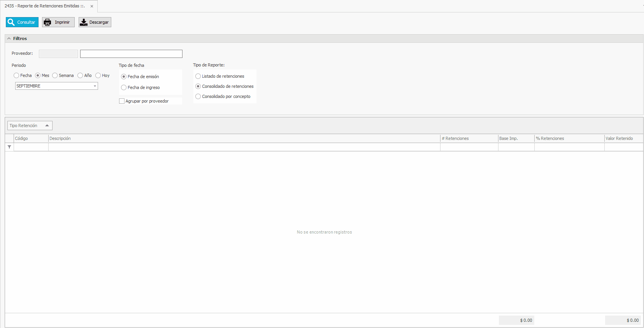This screenshot has width=644, height=328.
Task: Click the Valor Retenido column header
Action: pos(623,138)
